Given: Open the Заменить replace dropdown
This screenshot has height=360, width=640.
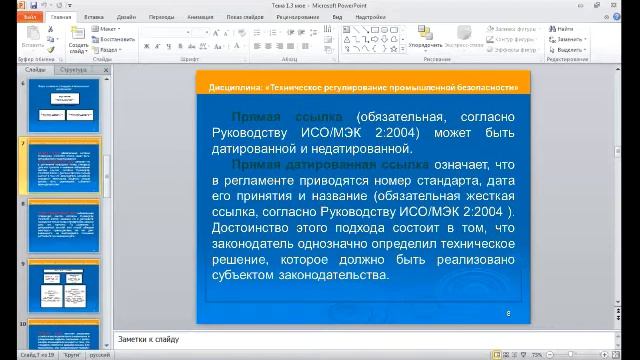Looking at the screenshot, I should tap(568, 40).
